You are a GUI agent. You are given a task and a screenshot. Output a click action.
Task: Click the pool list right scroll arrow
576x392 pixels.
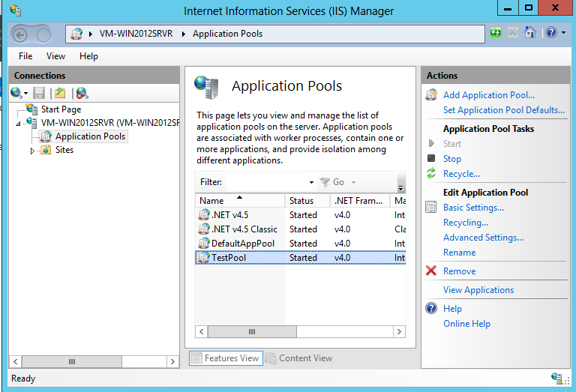point(399,332)
